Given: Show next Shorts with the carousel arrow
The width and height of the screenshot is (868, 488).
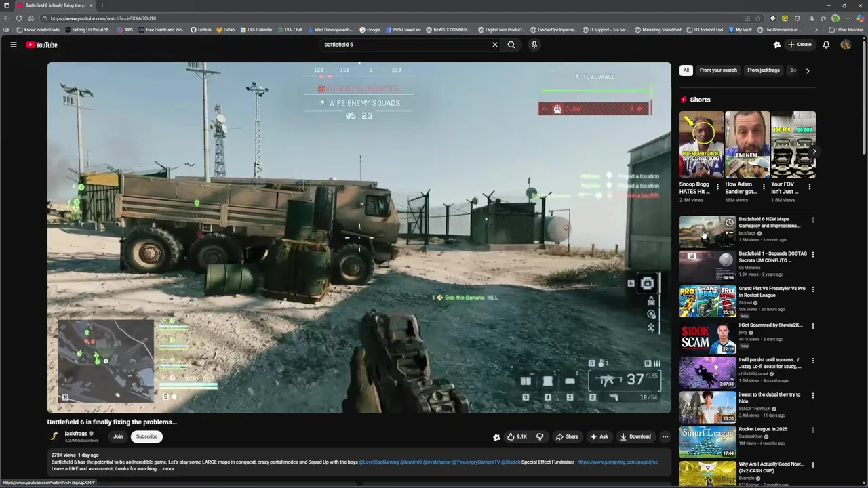Looking at the screenshot, I should pos(814,151).
